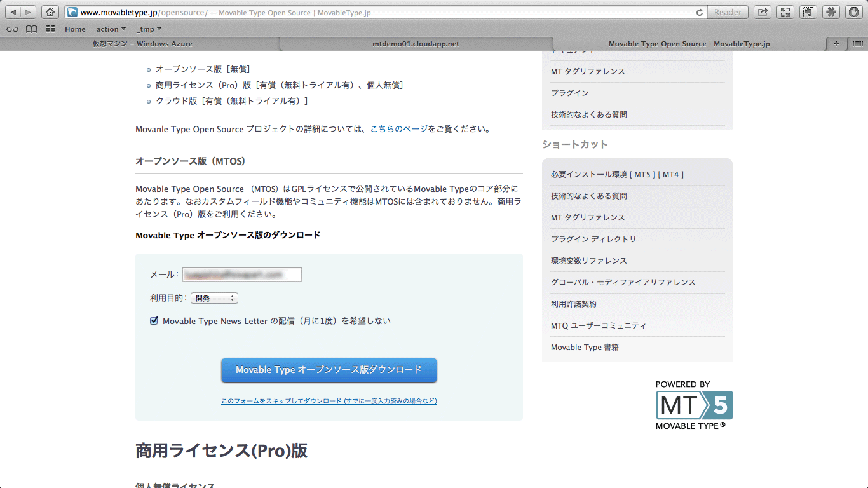Go back using the Safari back arrow
The height and width of the screenshot is (488, 868).
14,12
